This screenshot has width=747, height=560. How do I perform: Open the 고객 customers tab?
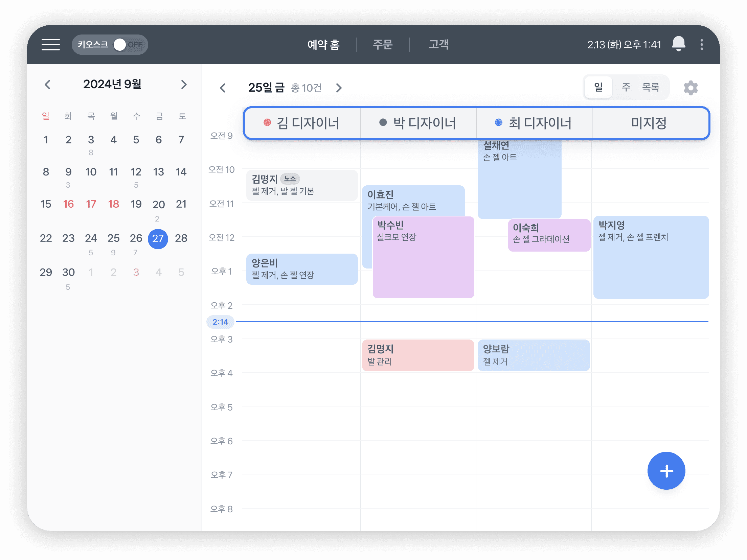pos(439,44)
